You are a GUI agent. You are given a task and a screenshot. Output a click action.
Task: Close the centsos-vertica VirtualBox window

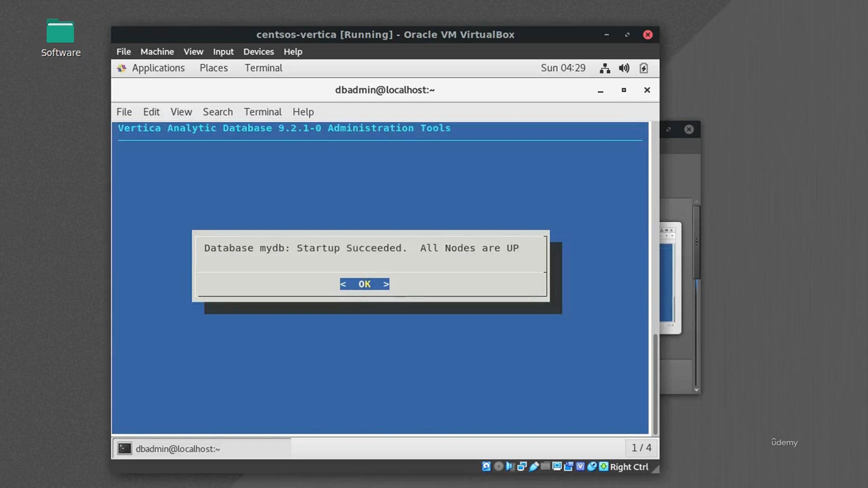click(648, 35)
